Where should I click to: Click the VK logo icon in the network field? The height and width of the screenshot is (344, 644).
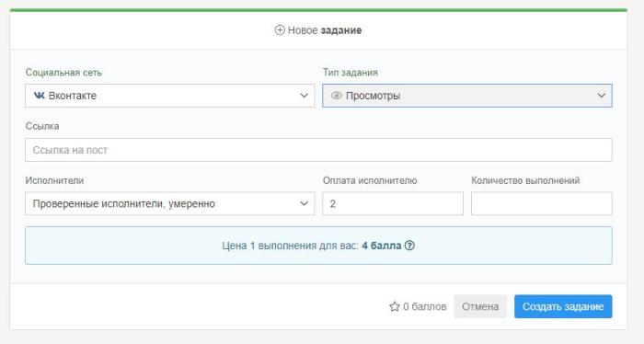[39, 96]
